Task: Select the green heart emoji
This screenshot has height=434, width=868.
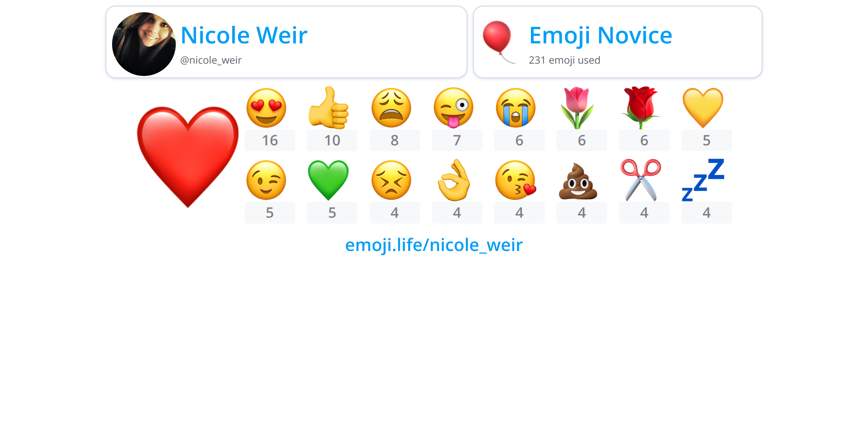Action: tap(328, 180)
